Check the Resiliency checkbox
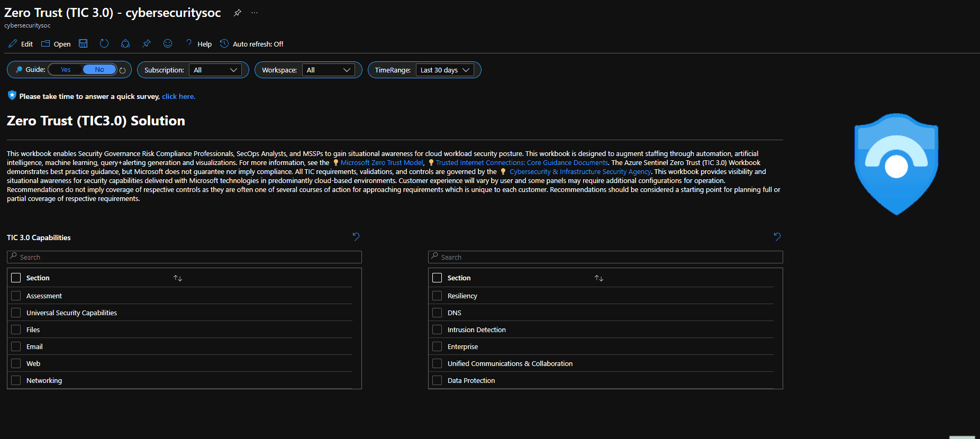The height and width of the screenshot is (439, 980). click(x=437, y=296)
